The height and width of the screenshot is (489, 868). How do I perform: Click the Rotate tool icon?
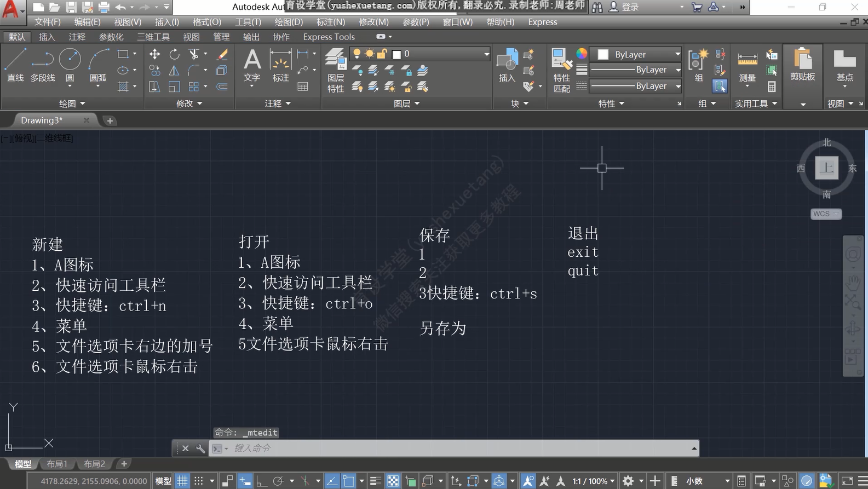174,54
